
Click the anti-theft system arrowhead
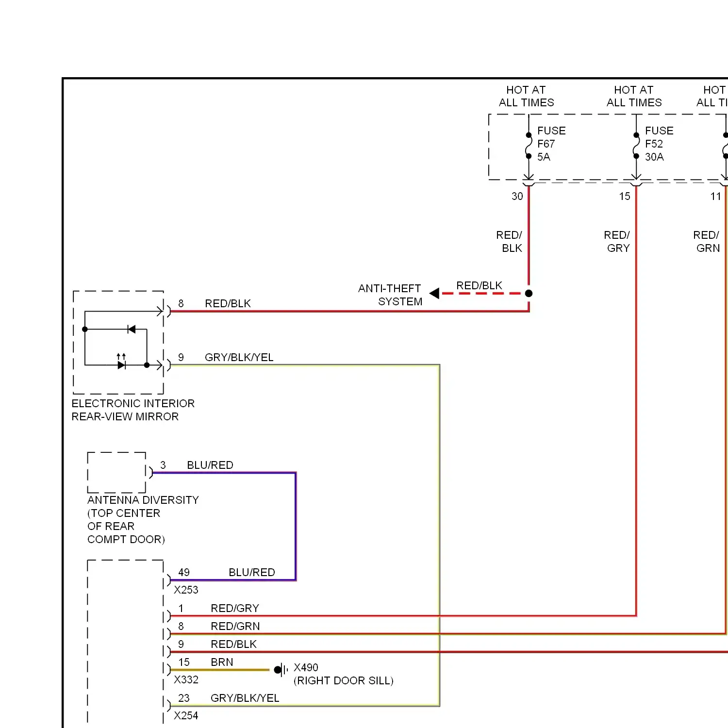(x=434, y=293)
